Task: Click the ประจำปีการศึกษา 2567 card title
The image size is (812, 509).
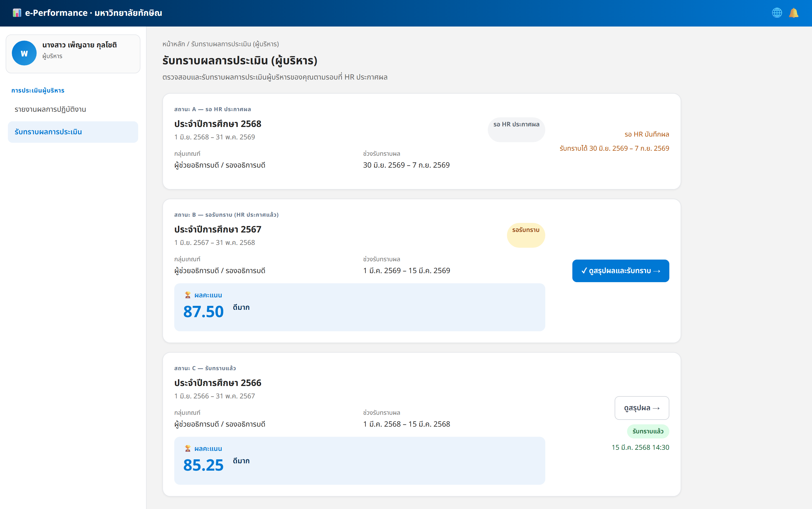Action: [218, 230]
